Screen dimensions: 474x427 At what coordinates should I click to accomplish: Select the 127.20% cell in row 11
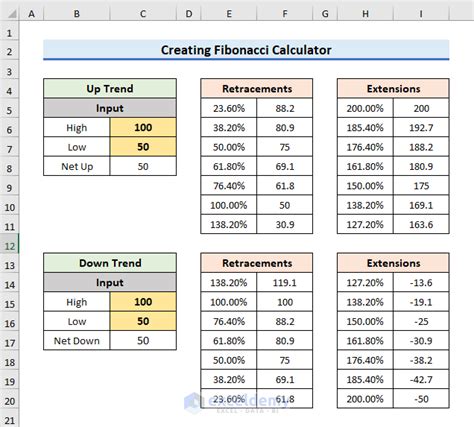click(x=365, y=224)
